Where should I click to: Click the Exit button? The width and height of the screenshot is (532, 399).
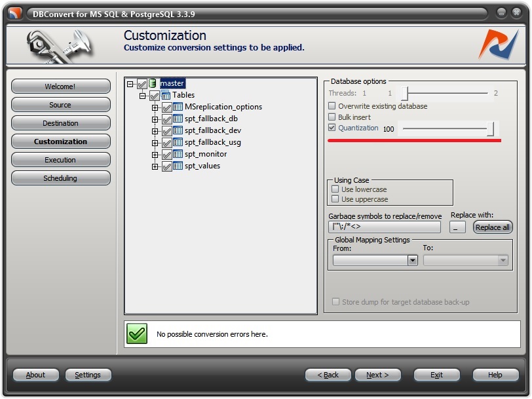tap(436, 375)
